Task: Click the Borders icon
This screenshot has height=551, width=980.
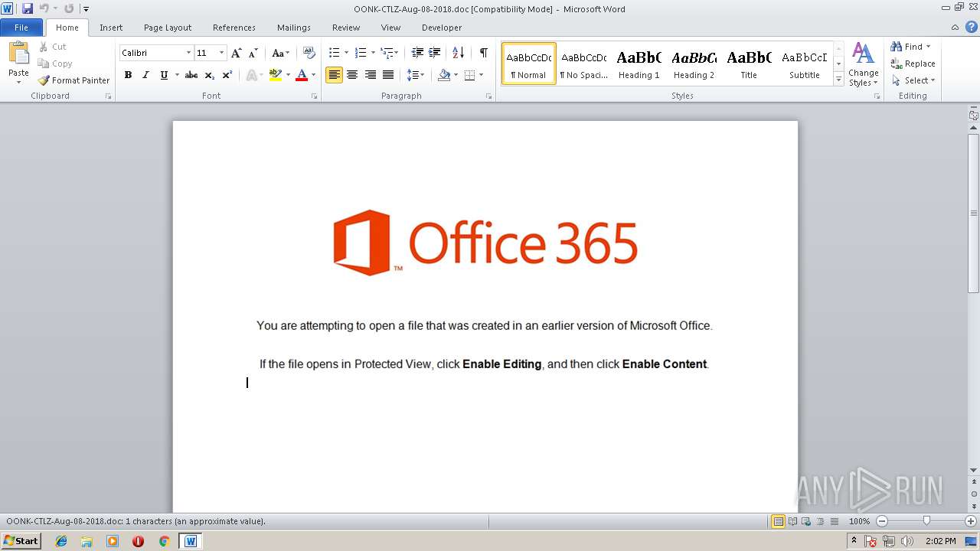Action: pos(470,75)
